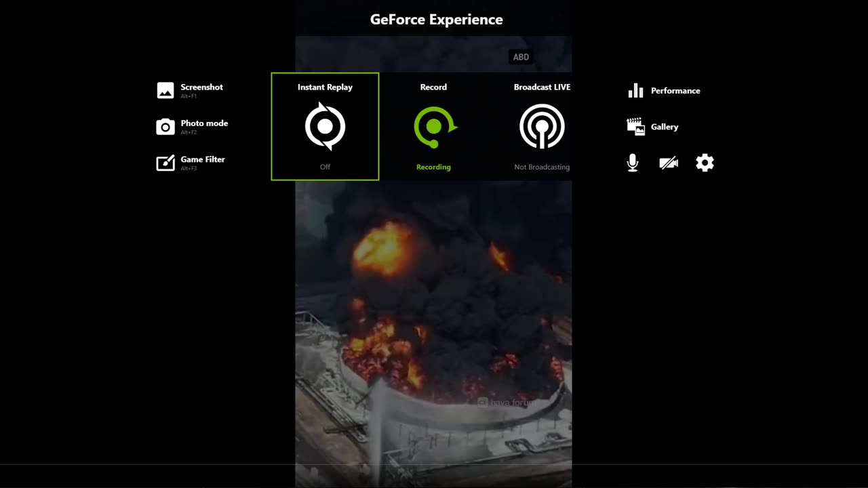Open settings with the gear icon

click(705, 163)
